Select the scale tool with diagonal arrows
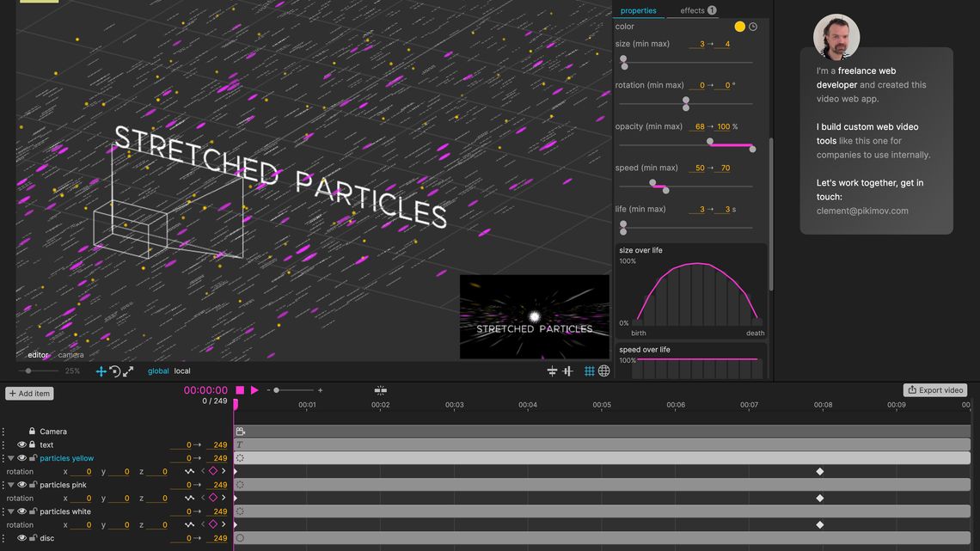Viewport: 980px width, 551px height. coord(128,371)
